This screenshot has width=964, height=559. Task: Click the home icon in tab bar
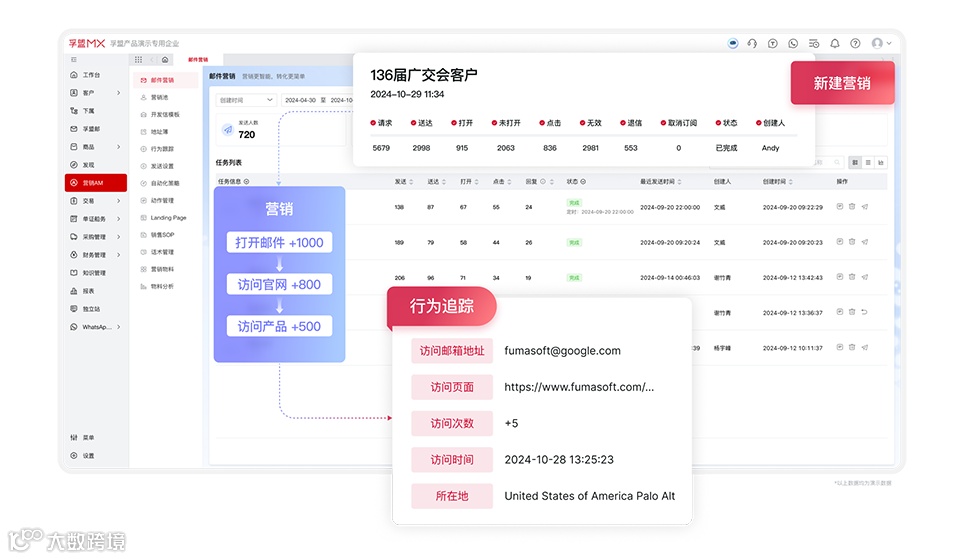coord(165,60)
